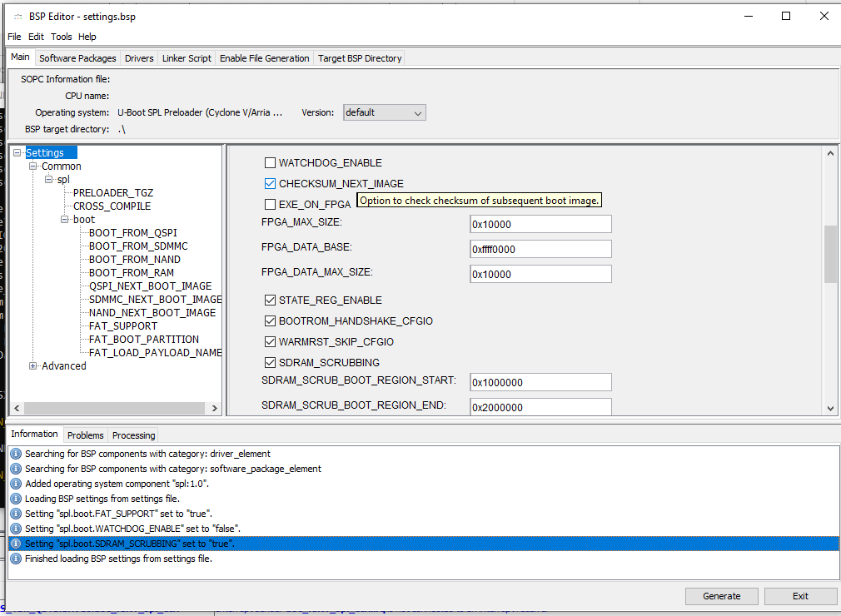This screenshot has height=616, width=841.
Task: Click the BSP Editor title bar app icon
Action: coord(18,17)
